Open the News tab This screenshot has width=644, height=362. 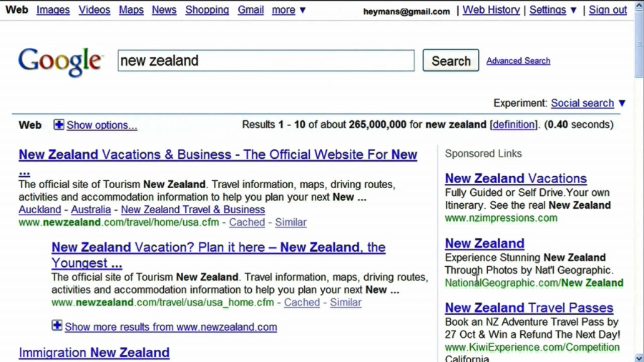click(x=165, y=10)
